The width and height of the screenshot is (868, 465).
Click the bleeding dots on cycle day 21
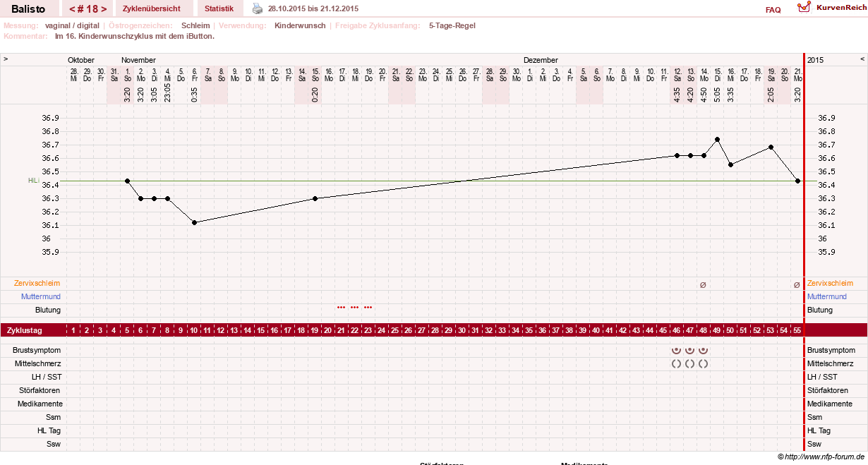[x=342, y=308]
